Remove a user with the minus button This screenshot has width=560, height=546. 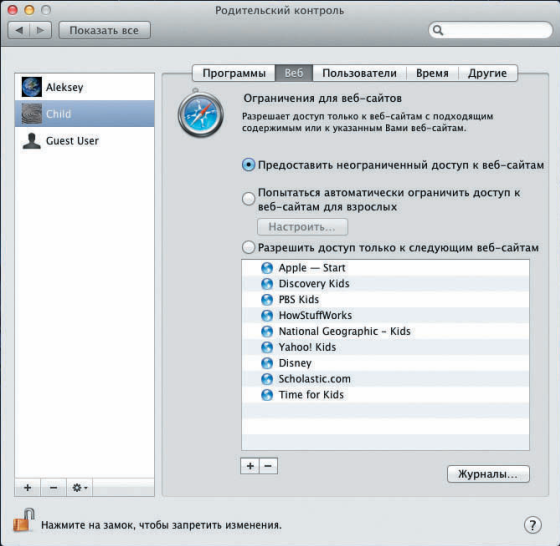(54, 487)
